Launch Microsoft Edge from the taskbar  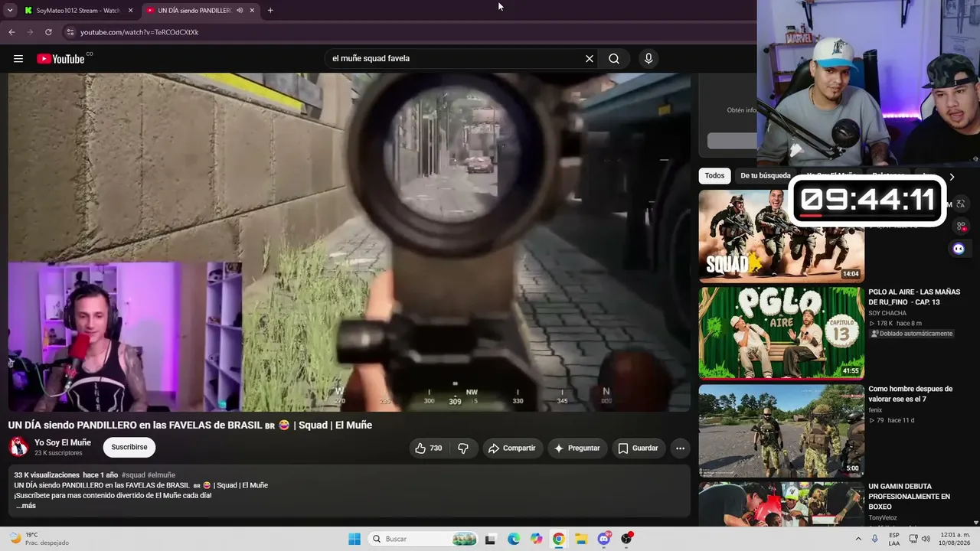click(x=514, y=539)
